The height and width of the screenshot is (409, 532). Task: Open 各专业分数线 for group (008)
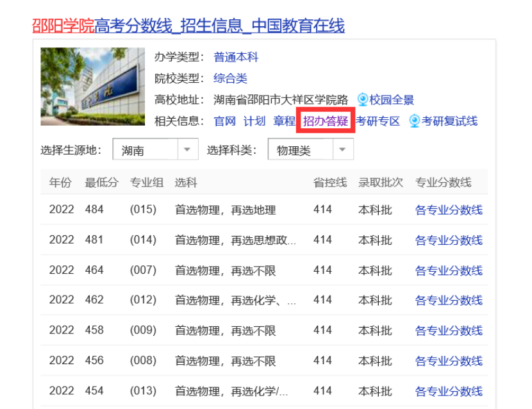pos(449,361)
